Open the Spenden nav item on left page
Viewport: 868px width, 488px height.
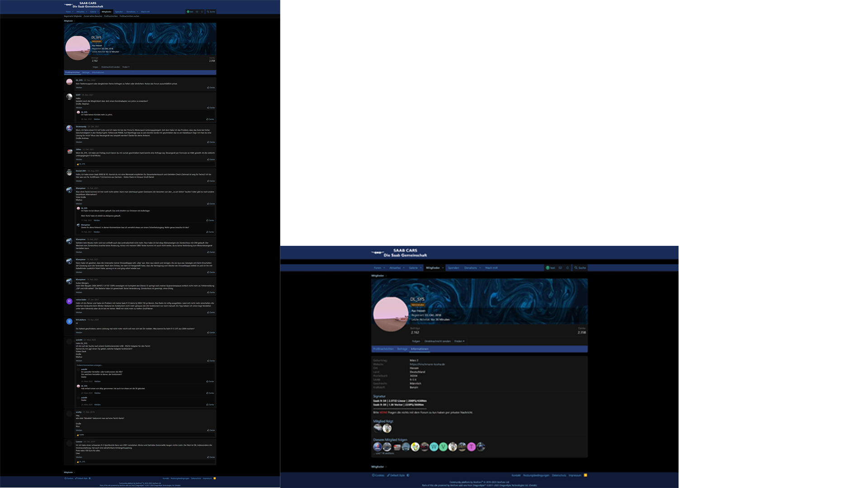tap(119, 12)
